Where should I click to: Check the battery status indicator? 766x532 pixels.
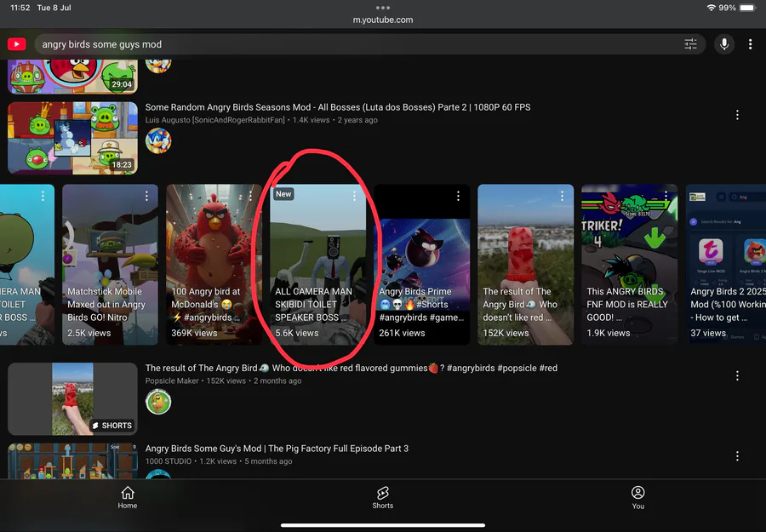747,8
